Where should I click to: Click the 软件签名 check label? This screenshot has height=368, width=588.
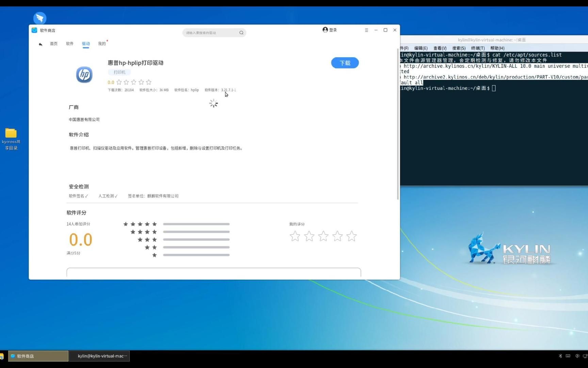tap(78, 196)
